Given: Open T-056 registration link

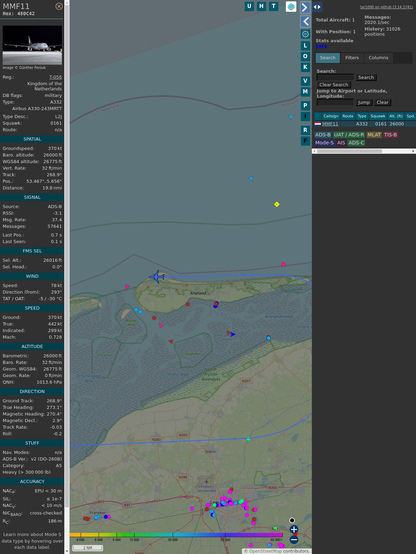Looking at the screenshot, I should tap(55, 77).
